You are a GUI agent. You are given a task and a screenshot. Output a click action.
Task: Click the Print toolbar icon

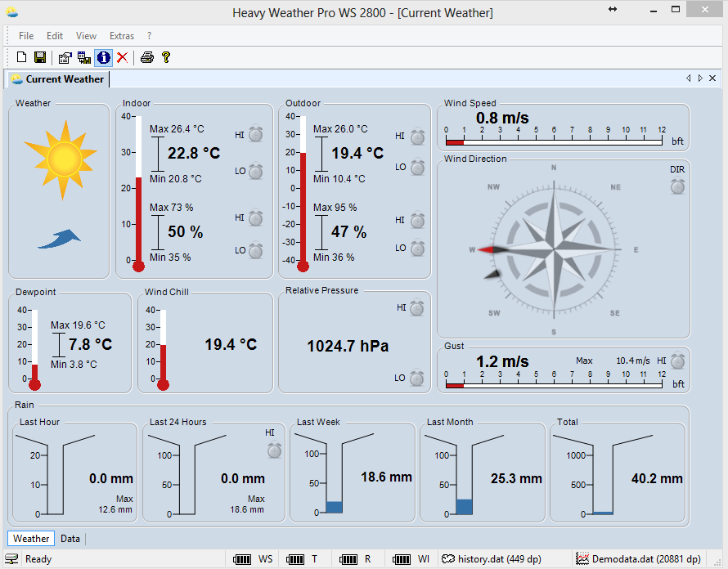146,57
